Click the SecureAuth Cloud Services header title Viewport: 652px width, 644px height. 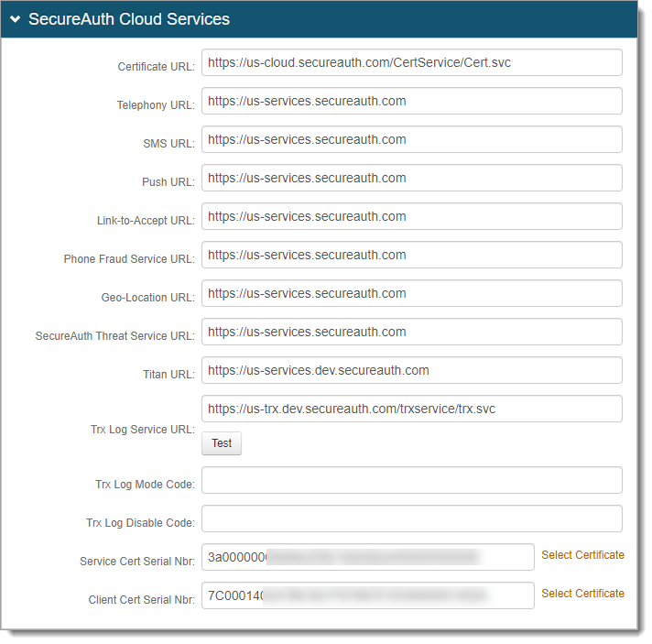pos(129,19)
